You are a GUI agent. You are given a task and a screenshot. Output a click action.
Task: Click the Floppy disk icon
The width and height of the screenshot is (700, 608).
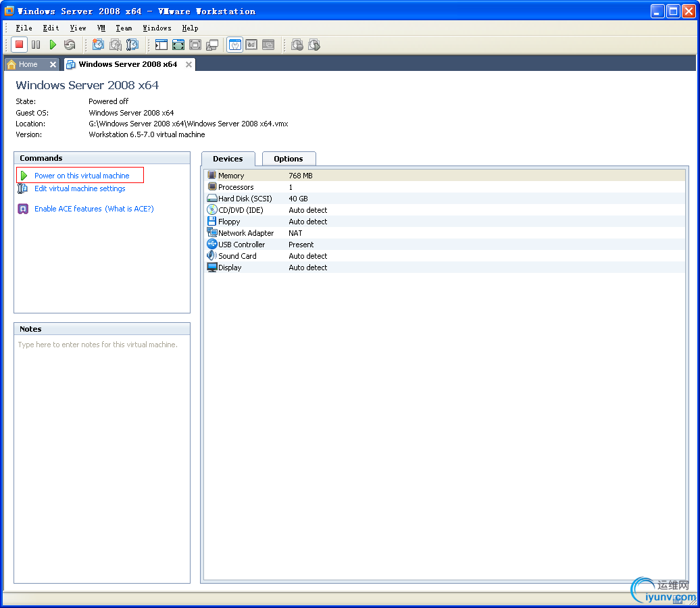pyautogui.click(x=212, y=221)
